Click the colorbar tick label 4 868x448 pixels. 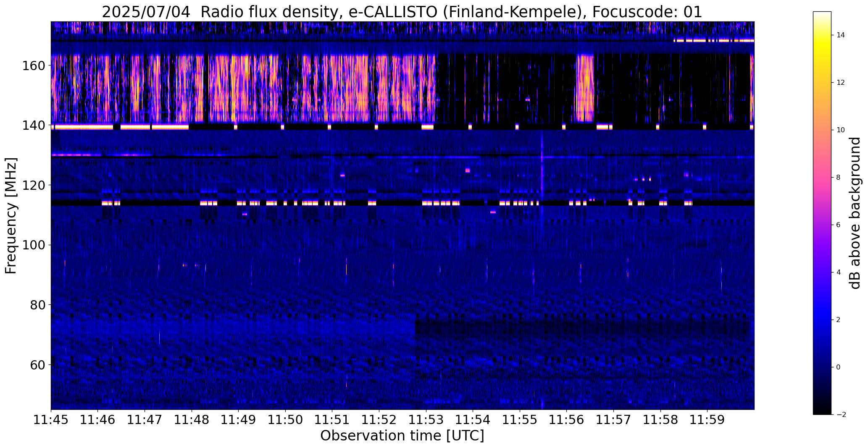[838, 272]
